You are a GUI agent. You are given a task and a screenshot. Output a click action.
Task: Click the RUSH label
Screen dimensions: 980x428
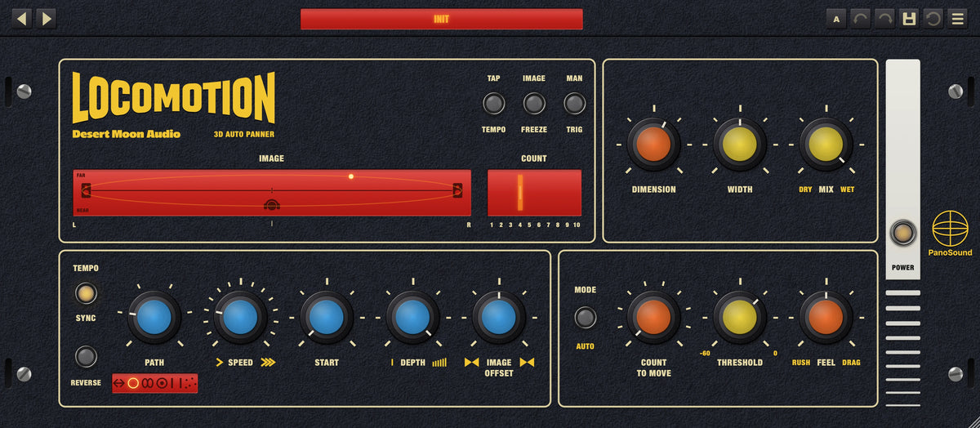pyautogui.click(x=801, y=363)
